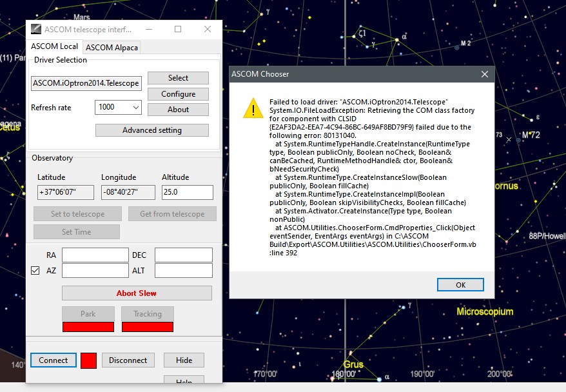Click the red indicator under Tracking
The height and width of the screenshot is (392, 566).
pyautogui.click(x=148, y=327)
